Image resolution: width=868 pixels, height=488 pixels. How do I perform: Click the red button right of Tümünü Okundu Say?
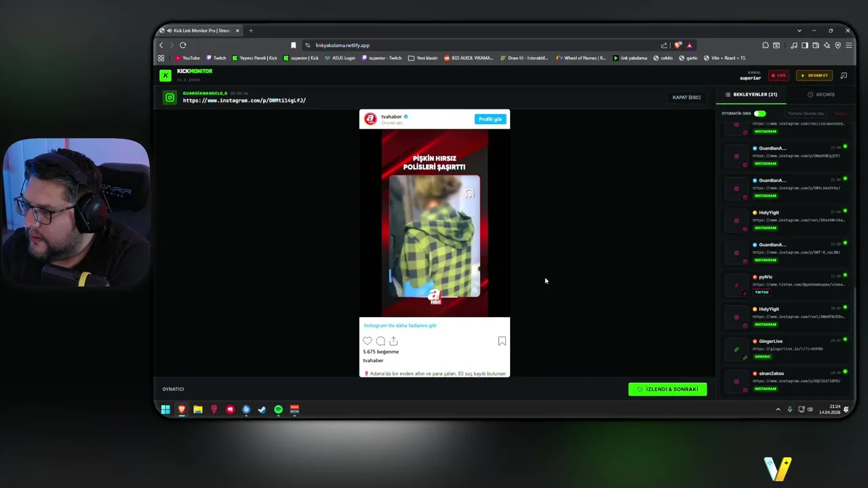[x=840, y=114]
